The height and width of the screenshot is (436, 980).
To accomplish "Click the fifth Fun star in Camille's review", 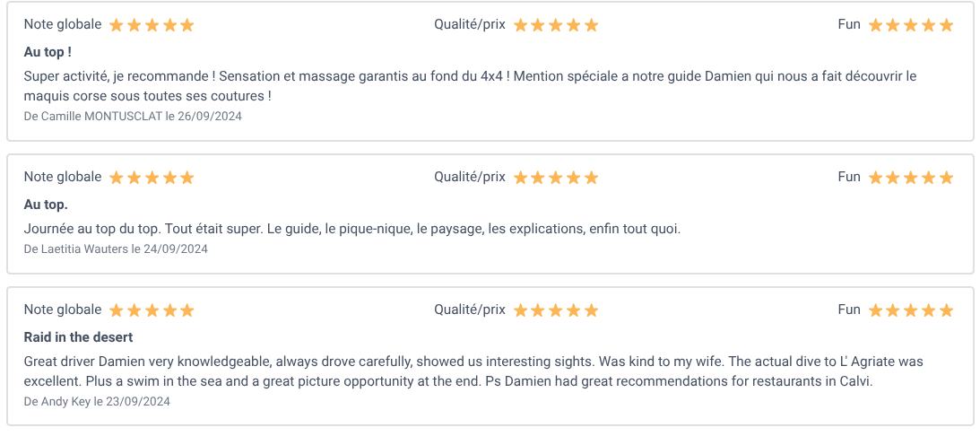I will pyautogui.click(x=946, y=26).
